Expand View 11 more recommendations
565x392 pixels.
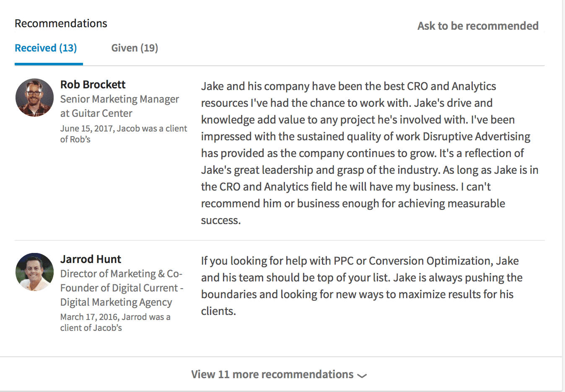272,374
